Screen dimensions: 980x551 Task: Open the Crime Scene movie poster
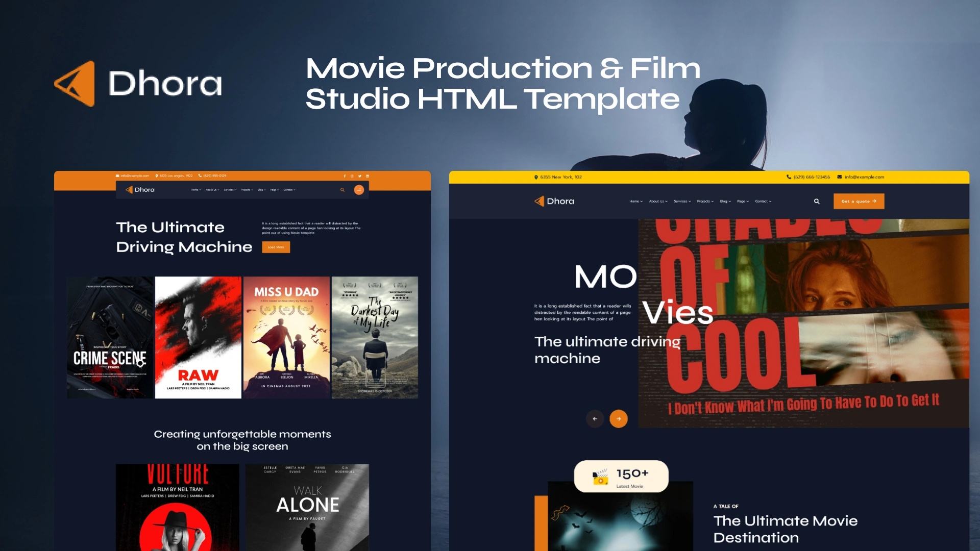point(110,337)
